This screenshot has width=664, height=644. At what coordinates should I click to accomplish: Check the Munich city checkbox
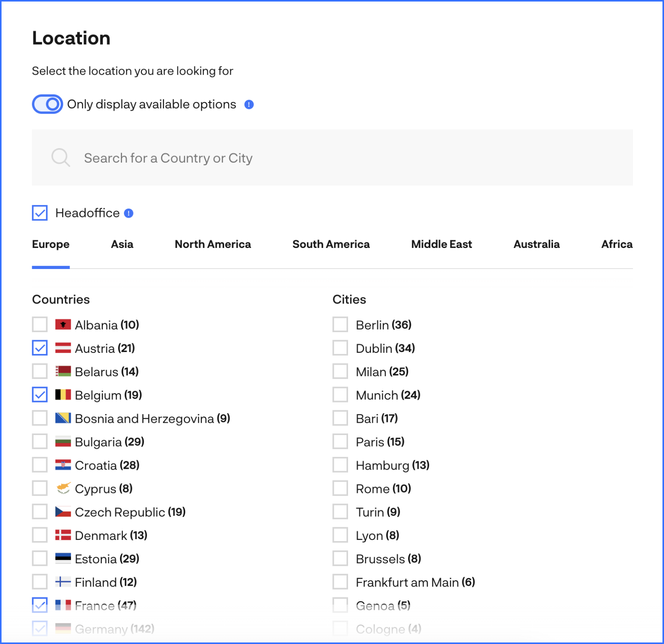click(340, 395)
